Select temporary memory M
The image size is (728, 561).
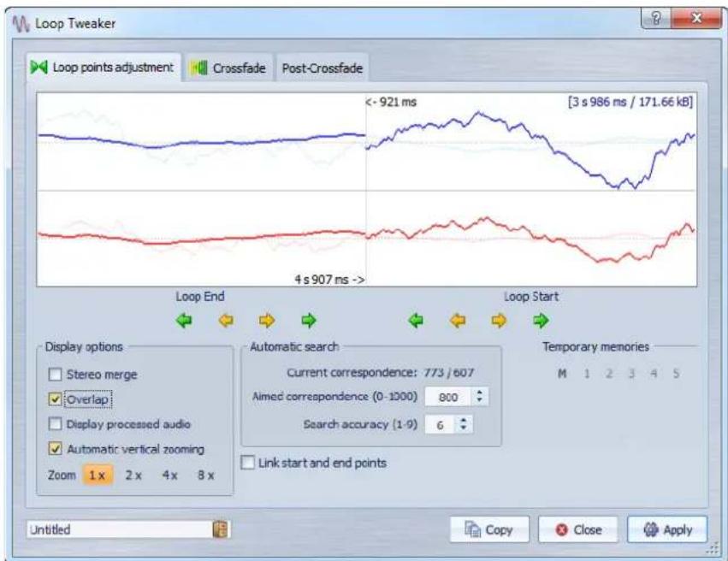pos(562,374)
